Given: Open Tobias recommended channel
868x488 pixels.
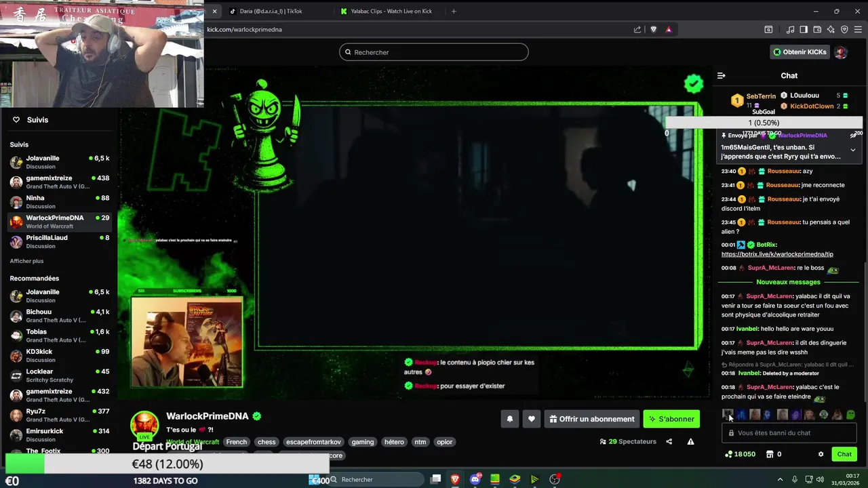Looking at the screenshot, I should tap(60, 335).
